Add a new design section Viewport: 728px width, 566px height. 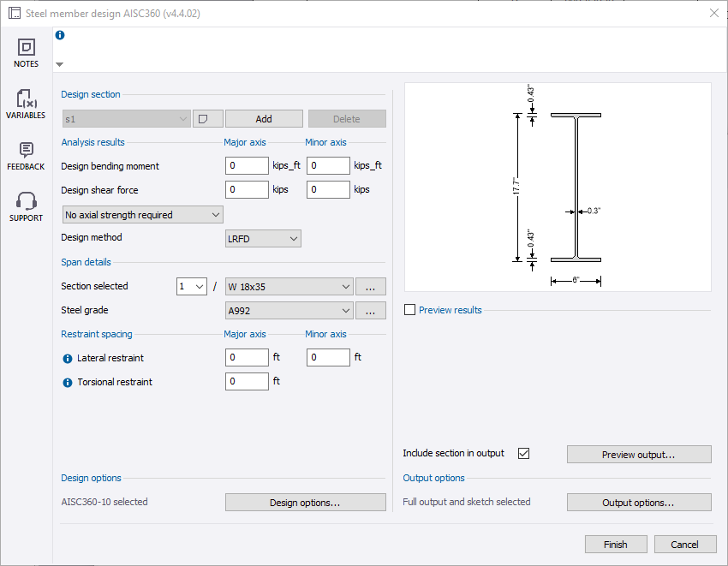point(264,117)
